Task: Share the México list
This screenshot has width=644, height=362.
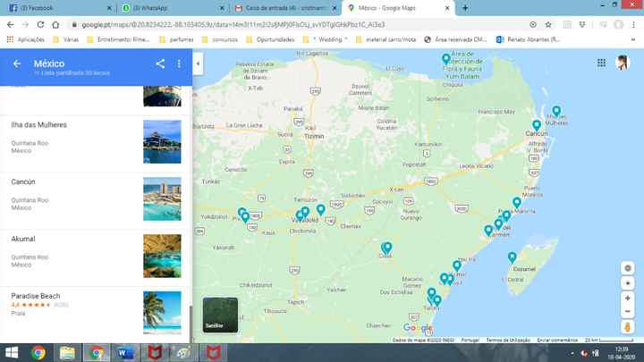Action: (160, 63)
